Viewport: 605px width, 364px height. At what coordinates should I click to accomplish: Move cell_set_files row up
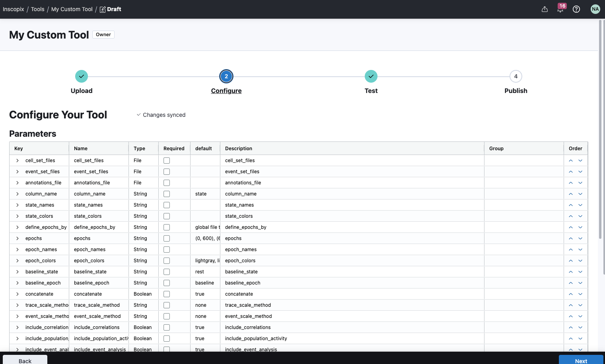tap(570, 161)
